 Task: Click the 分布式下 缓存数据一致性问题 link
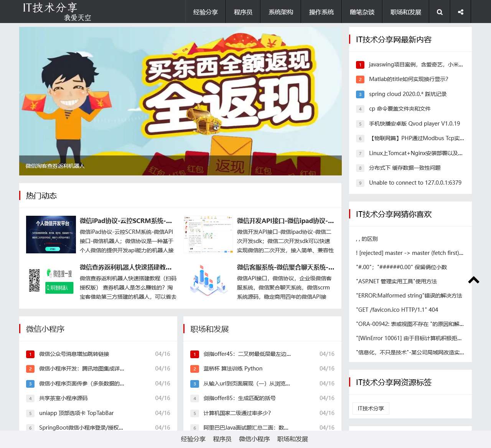tap(405, 168)
